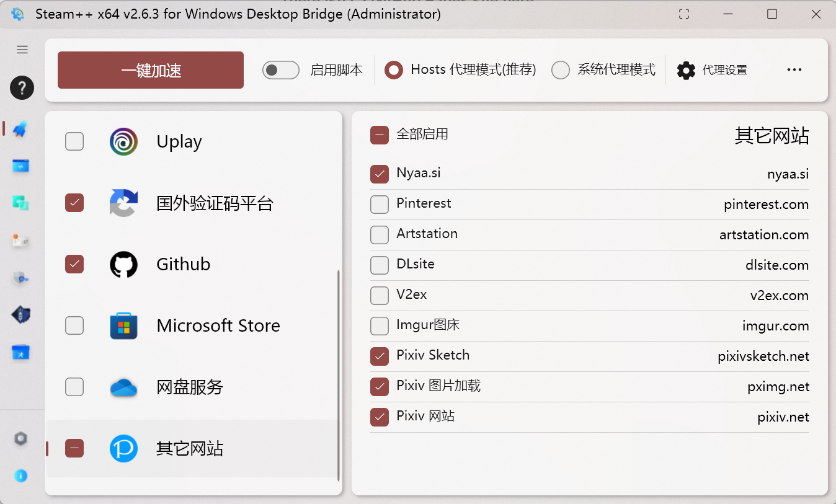The width and height of the screenshot is (836, 504).
Task: Open 代理设置 with the gear icon
Action: [x=712, y=70]
